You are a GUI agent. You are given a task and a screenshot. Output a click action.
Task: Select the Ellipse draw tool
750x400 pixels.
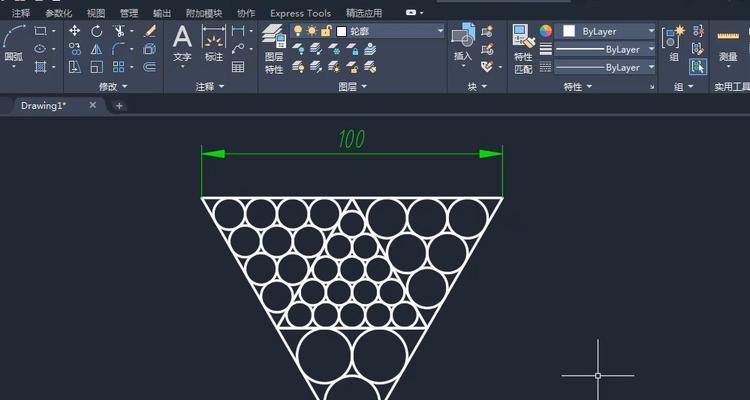41,49
